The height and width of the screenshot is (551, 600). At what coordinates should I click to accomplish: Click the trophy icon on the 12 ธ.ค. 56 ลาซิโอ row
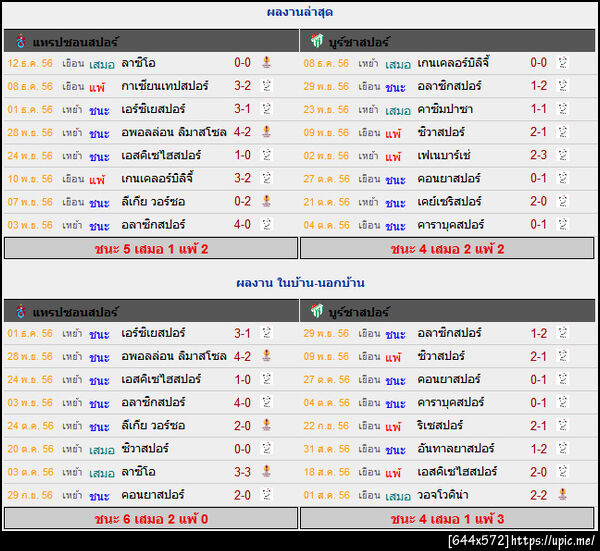(267, 62)
